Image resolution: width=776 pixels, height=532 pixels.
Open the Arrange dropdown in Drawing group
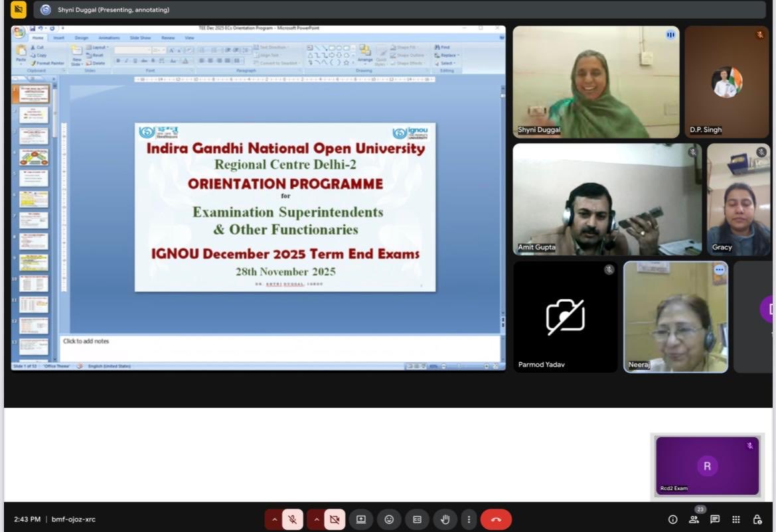click(x=365, y=54)
